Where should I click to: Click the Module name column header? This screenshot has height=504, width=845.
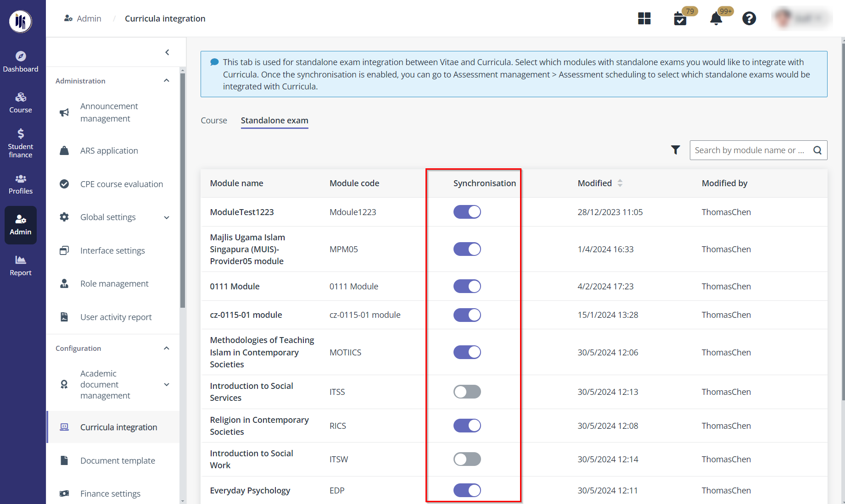236,183
